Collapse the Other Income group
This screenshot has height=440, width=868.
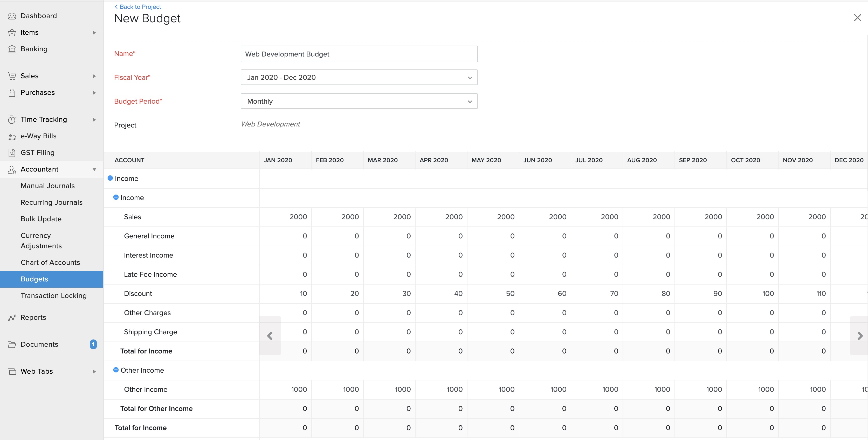pyautogui.click(x=116, y=370)
